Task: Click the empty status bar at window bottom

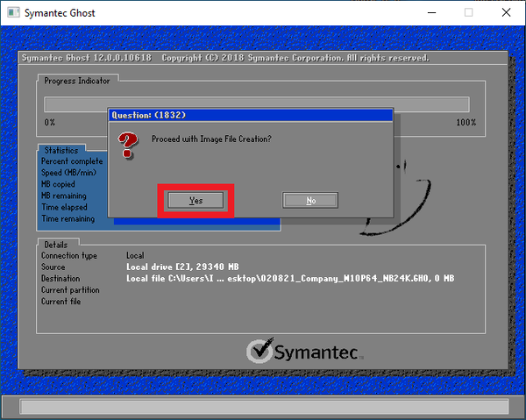Action: click(265, 407)
